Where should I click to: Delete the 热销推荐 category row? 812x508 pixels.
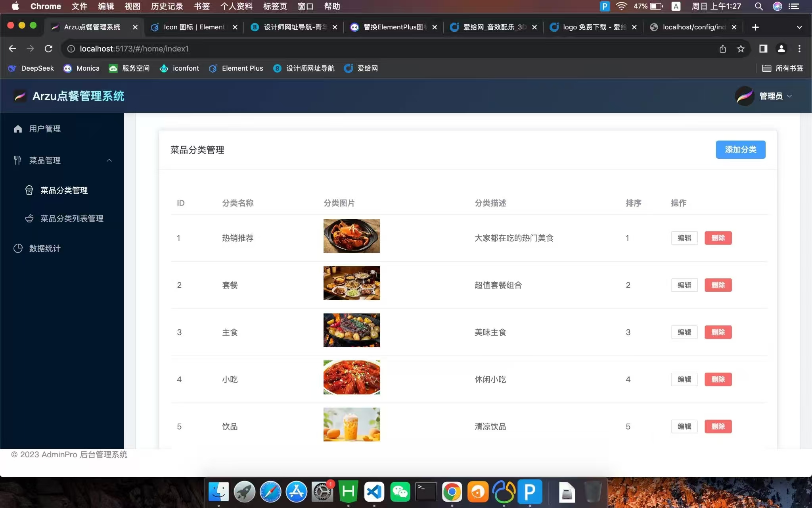[718, 238]
